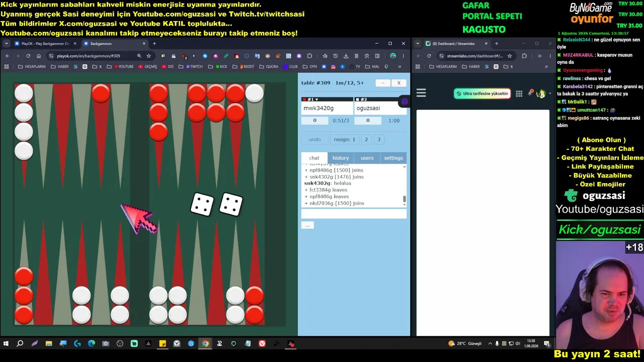The height and width of the screenshot is (362, 644).
Task: Open the Windows notification center
Action: (546, 344)
